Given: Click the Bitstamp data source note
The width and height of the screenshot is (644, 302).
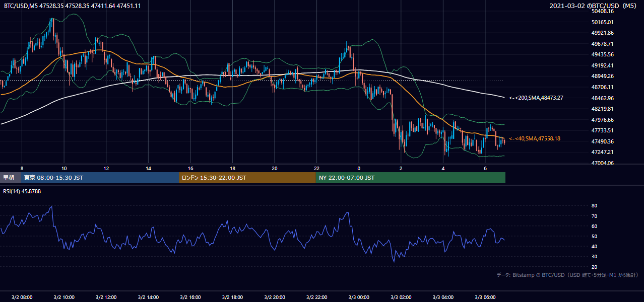Looking at the screenshot, I should tap(567, 275).
